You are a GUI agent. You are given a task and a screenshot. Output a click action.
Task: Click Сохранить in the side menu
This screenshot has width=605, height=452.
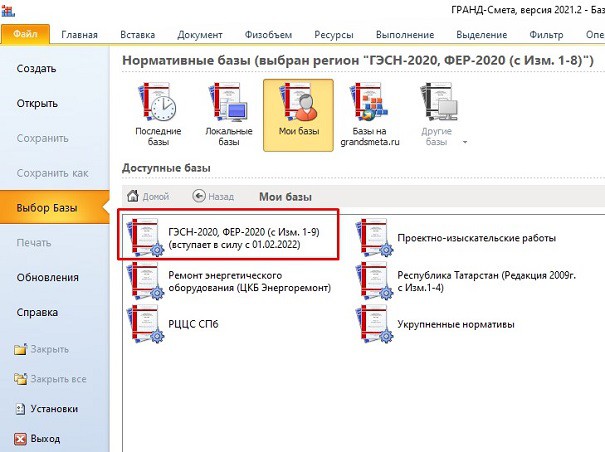[x=42, y=138]
